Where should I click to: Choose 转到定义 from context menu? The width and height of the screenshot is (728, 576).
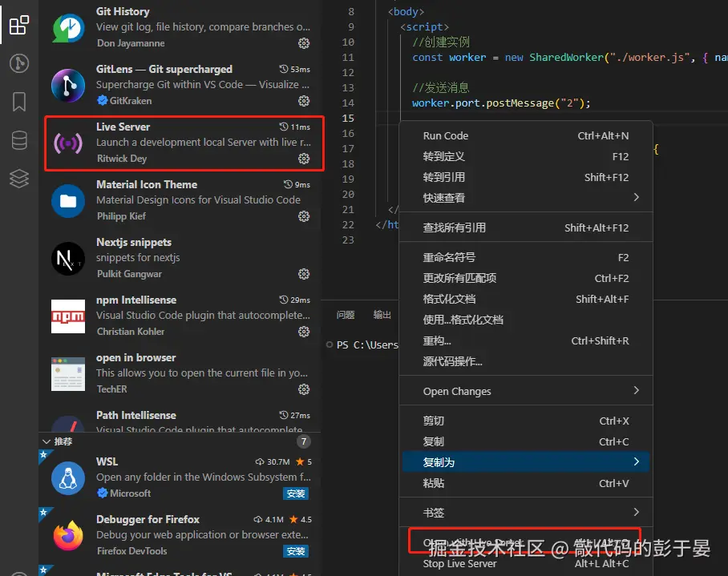(526, 156)
